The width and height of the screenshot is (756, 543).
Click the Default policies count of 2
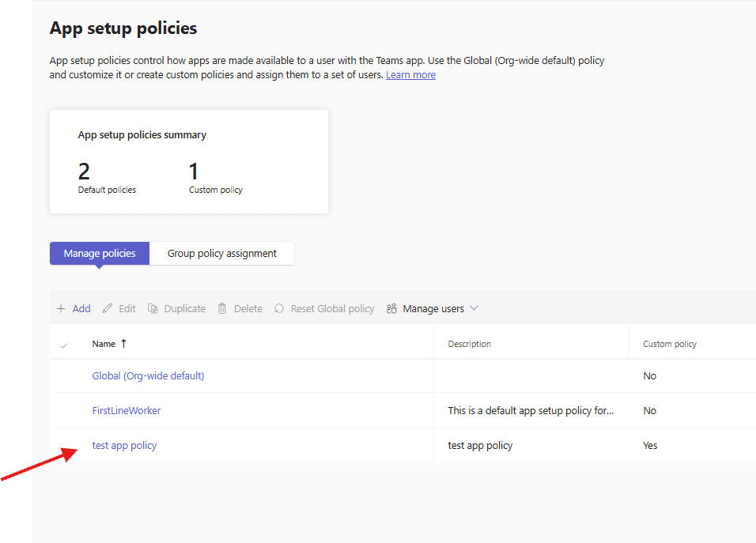84,172
